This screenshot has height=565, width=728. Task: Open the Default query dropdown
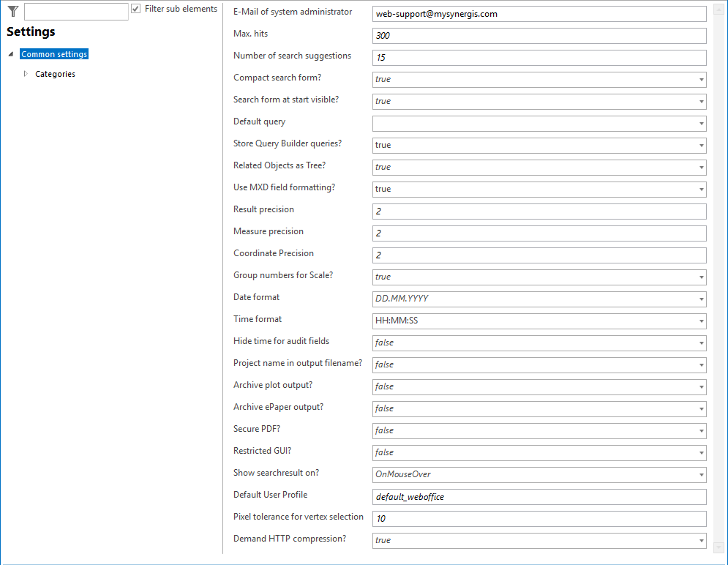701,124
